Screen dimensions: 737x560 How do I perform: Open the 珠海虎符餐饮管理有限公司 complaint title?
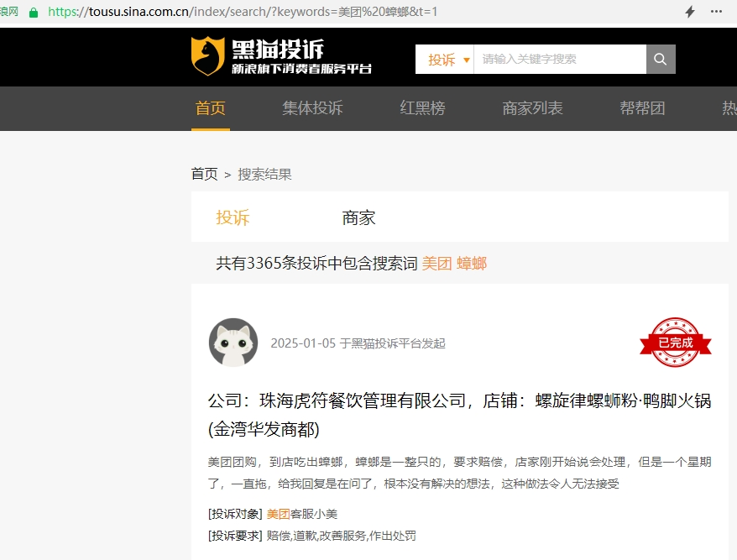point(459,415)
